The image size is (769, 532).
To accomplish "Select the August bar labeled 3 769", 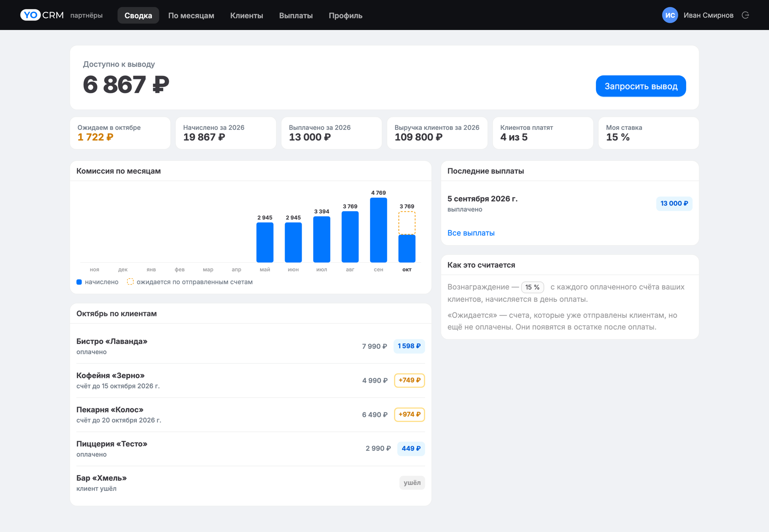I will pos(350,237).
